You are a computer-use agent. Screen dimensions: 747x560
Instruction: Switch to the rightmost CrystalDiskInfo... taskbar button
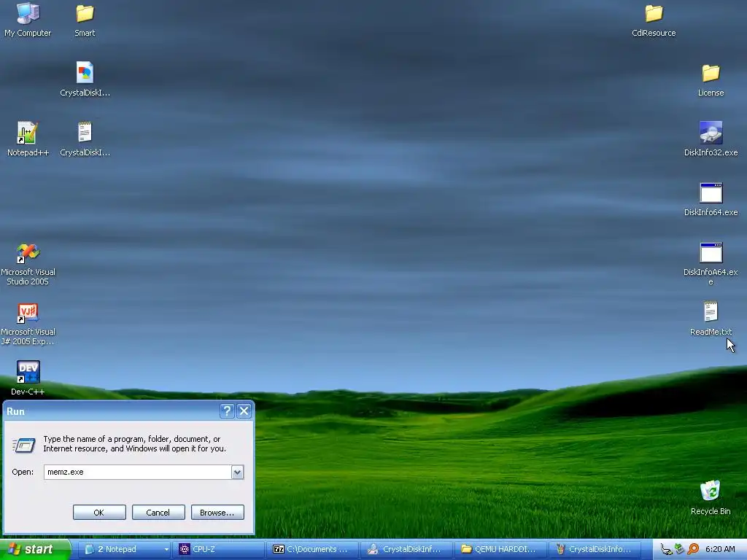(x=595, y=549)
